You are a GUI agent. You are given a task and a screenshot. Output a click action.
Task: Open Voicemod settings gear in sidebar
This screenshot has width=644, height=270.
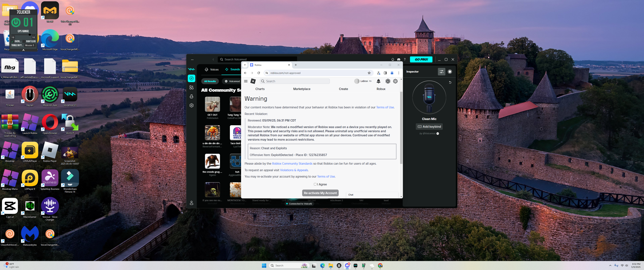pos(192,105)
